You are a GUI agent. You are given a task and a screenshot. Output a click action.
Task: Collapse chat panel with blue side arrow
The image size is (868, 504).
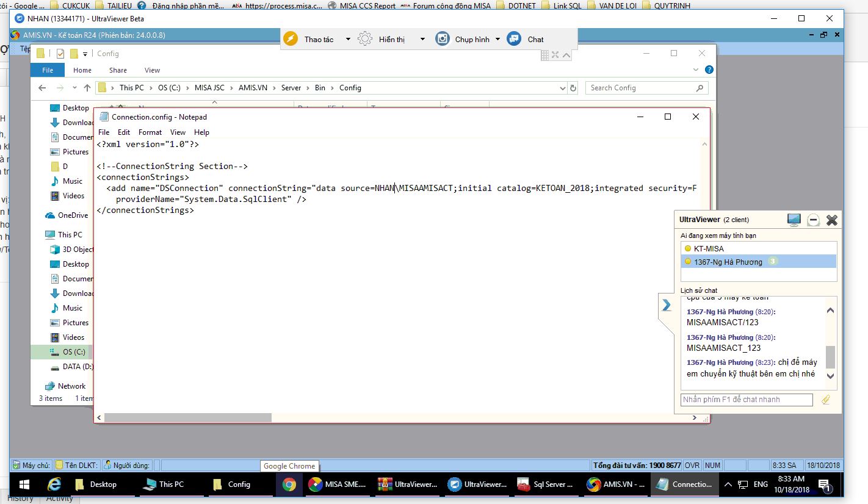tap(667, 305)
